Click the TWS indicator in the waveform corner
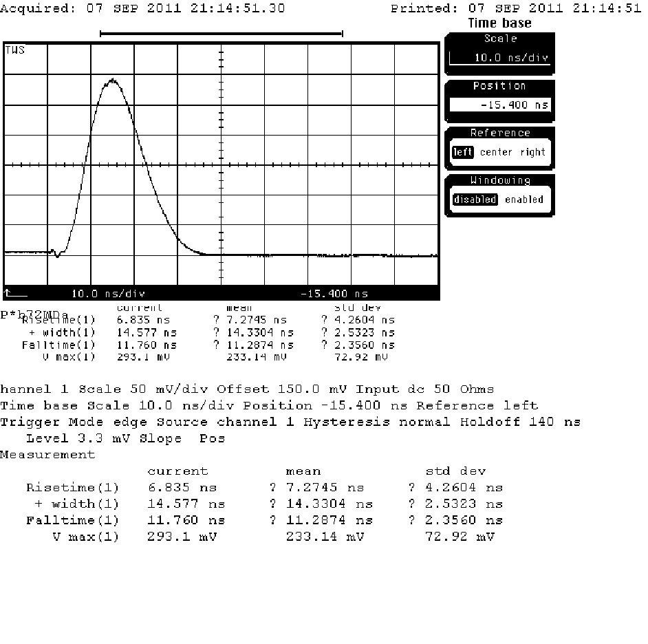648x644 pixels. [x=15, y=50]
